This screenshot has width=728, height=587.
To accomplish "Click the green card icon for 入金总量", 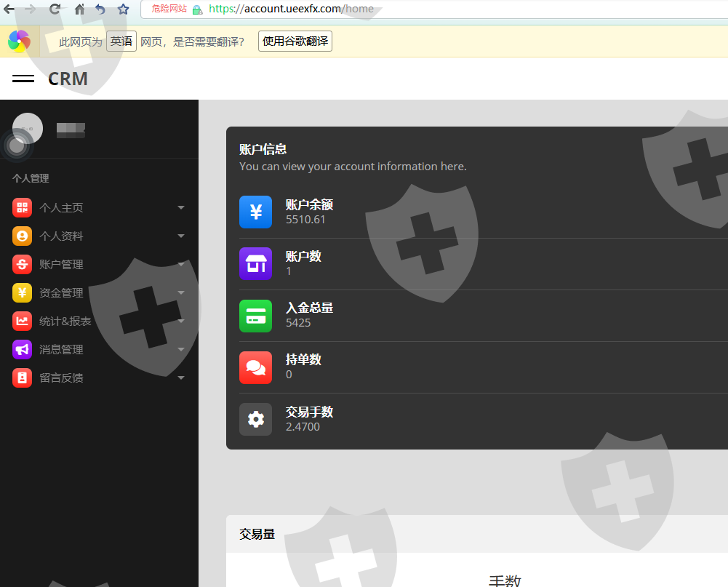I will pyautogui.click(x=255, y=316).
